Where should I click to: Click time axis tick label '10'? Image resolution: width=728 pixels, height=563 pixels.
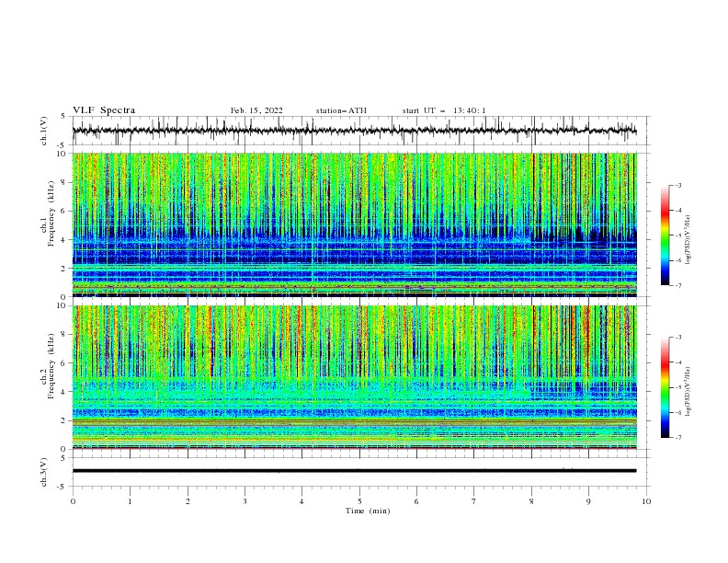[646, 501]
